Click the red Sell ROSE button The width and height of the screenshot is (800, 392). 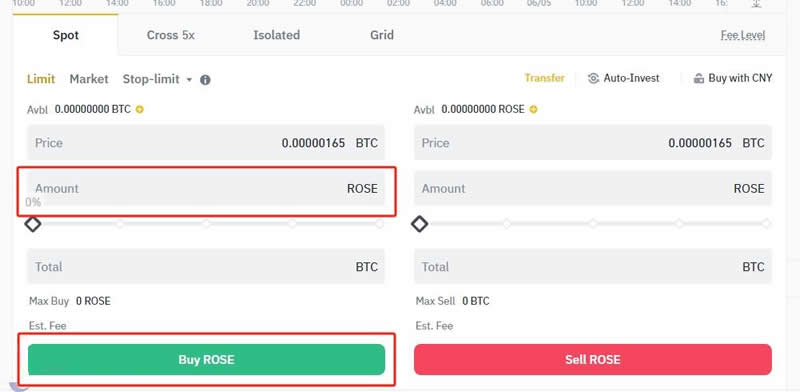pyautogui.click(x=593, y=359)
